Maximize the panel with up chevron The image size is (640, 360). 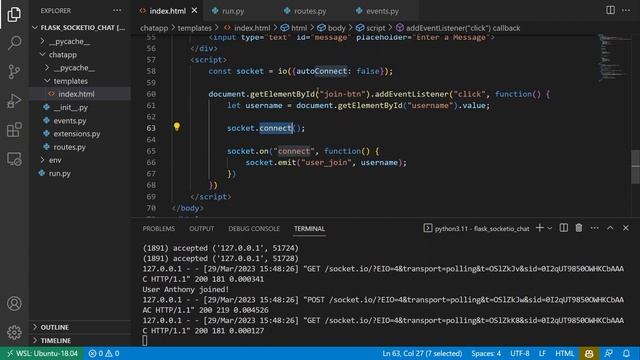pos(610,228)
